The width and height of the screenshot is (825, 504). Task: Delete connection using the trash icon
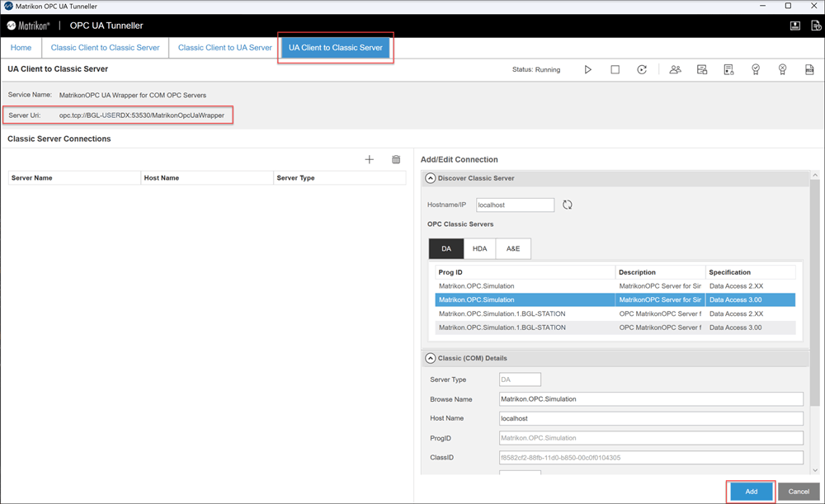[396, 159]
